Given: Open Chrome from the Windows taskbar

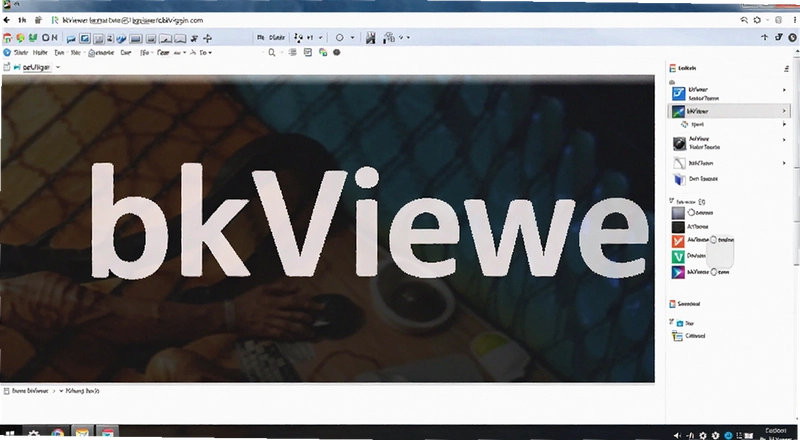Looking at the screenshot, I should [x=58, y=433].
